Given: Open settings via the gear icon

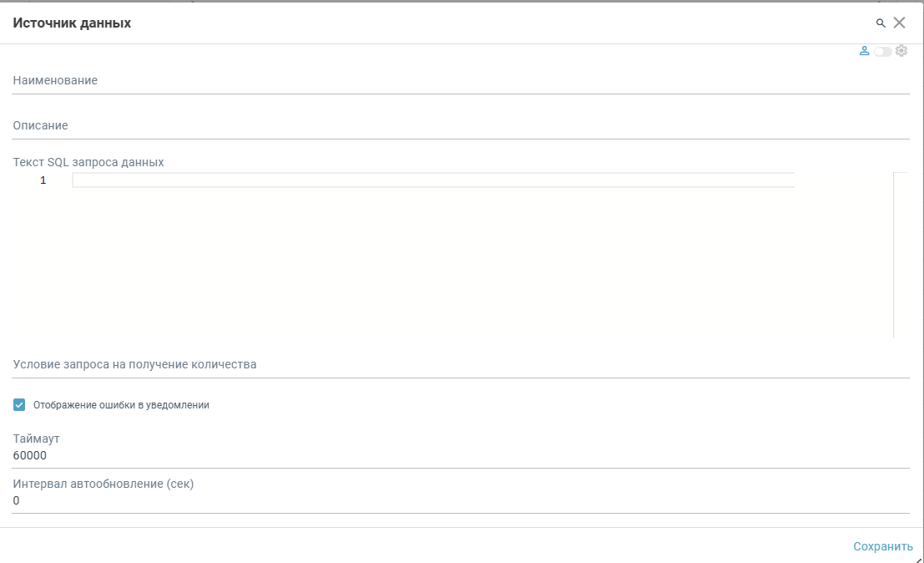Looking at the screenshot, I should (x=901, y=50).
